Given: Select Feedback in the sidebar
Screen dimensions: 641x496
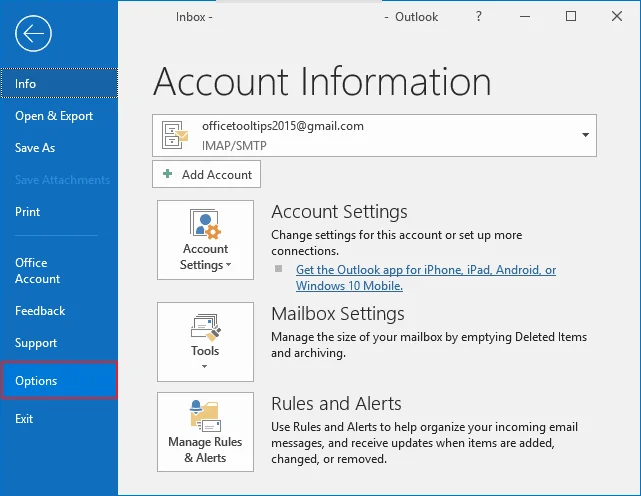Looking at the screenshot, I should [x=40, y=311].
